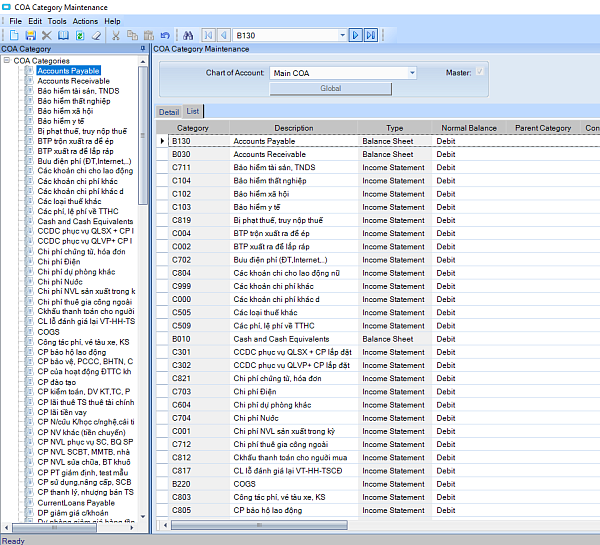The width and height of the screenshot is (600, 545).
Task: Click the tree icon beside COGS
Action: click(x=29, y=332)
